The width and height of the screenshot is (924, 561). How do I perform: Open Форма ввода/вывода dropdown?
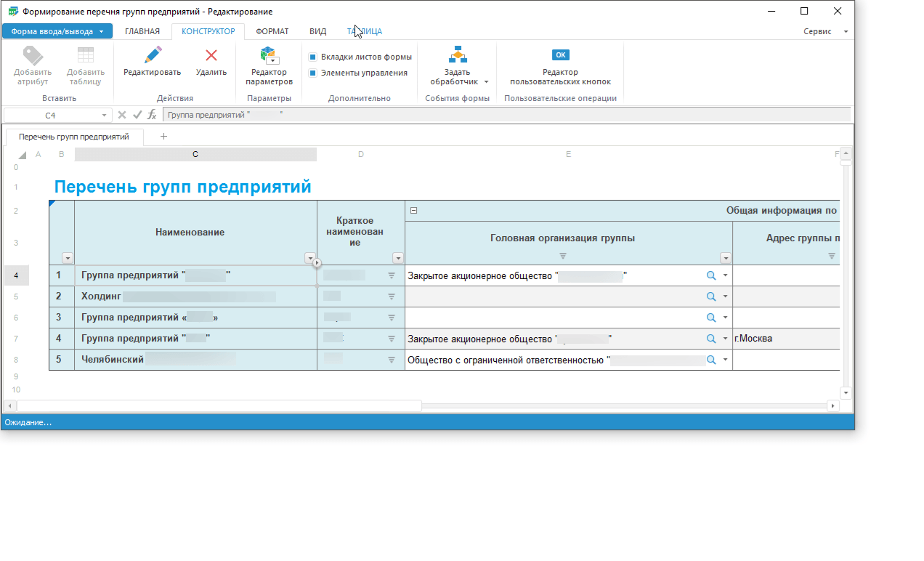pyautogui.click(x=57, y=31)
